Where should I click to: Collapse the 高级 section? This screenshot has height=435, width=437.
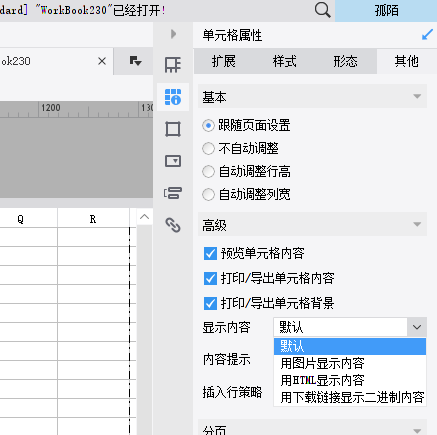pyautogui.click(x=417, y=224)
